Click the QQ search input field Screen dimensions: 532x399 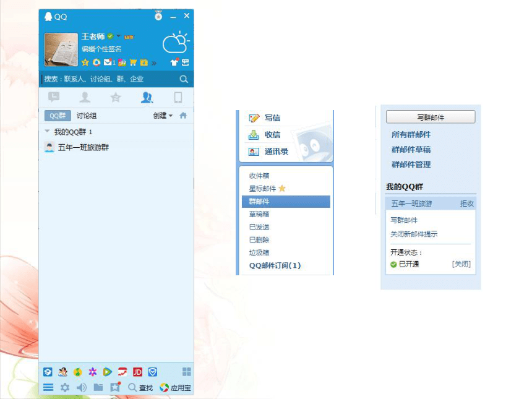110,79
